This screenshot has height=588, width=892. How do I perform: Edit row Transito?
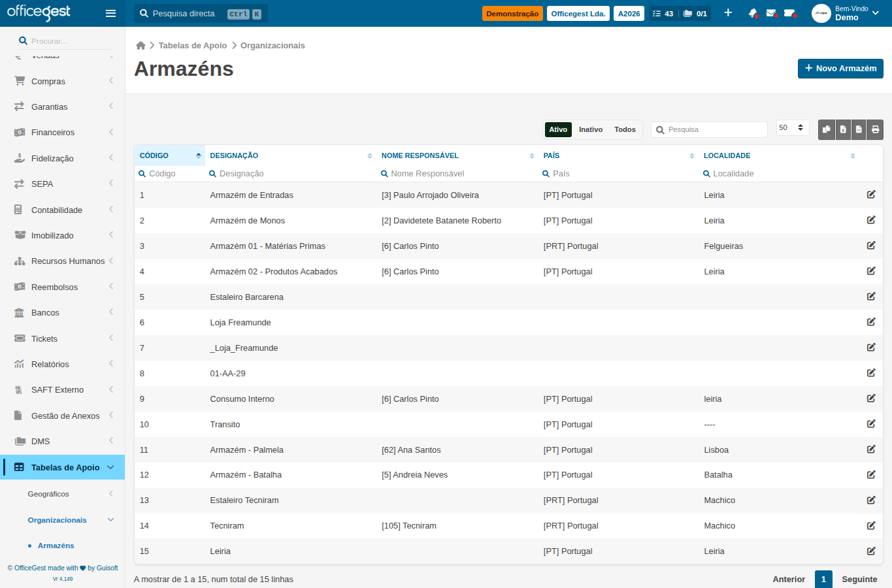pos(871,424)
